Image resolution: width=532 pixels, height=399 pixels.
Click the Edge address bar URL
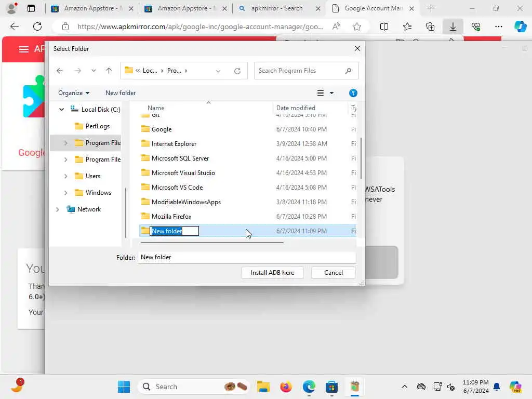pyautogui.click(x=200, y=26)
